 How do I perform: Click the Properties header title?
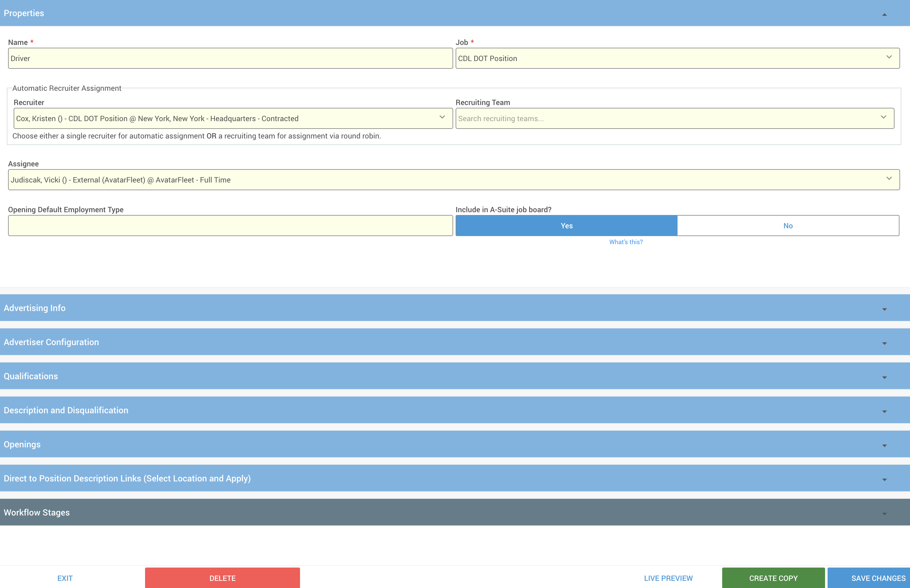pyautogui.click(x=24, y=13)
